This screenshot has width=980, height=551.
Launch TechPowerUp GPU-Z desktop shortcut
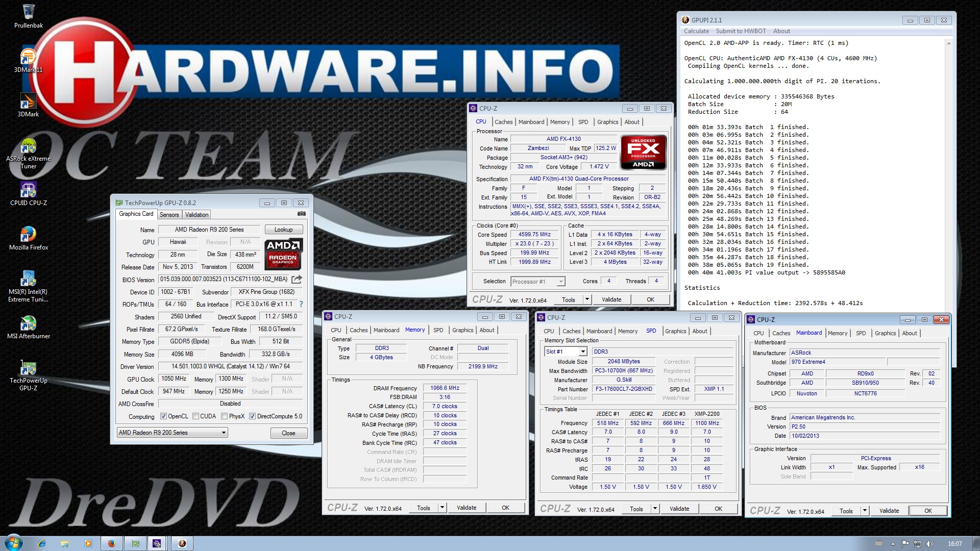tap(28, 375)
